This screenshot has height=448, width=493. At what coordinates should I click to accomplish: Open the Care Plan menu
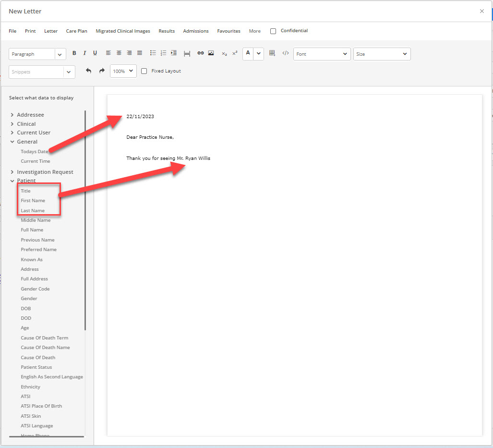coord(76,31)
